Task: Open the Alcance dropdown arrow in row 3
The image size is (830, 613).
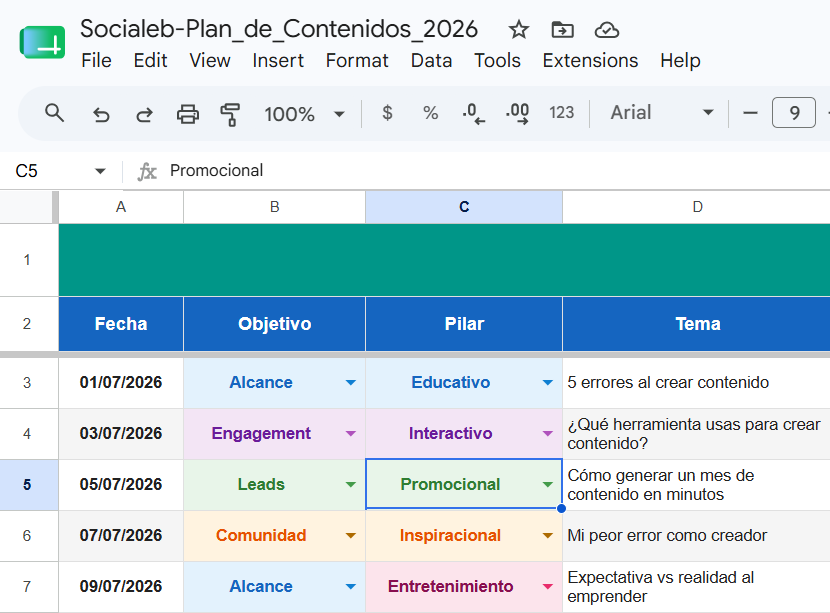Action: (x=350, y=383)
